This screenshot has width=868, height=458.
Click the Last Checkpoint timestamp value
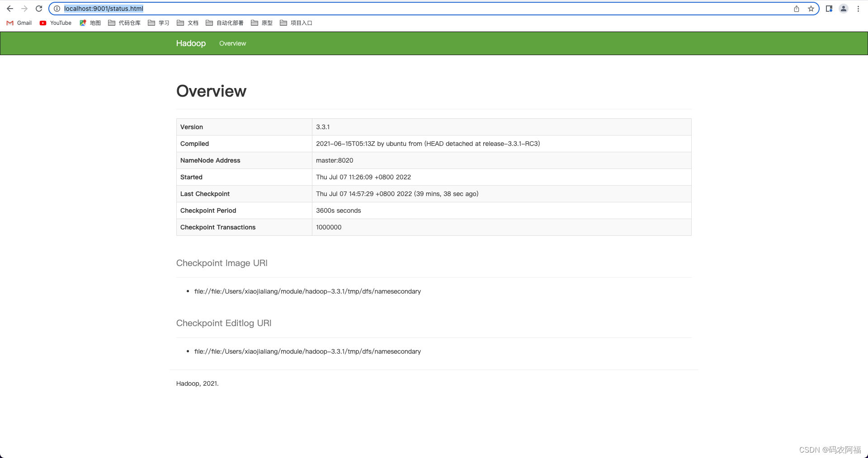(x=397, y=194)
